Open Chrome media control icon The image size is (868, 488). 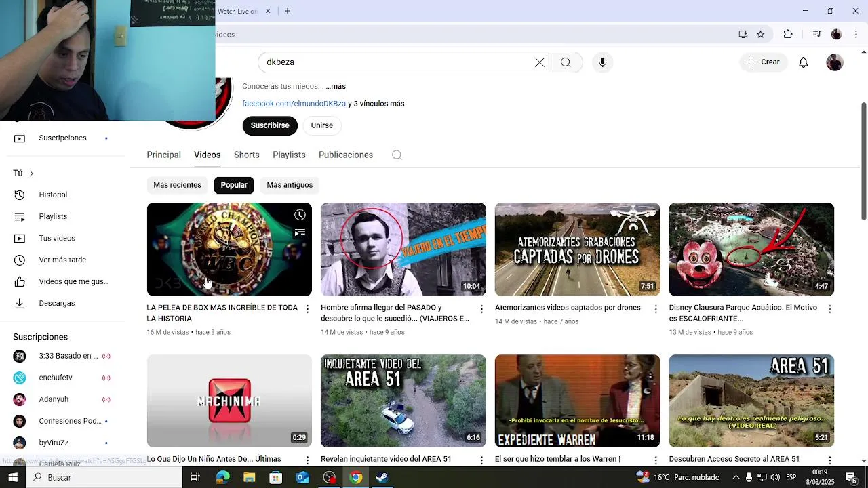point(816,35)
